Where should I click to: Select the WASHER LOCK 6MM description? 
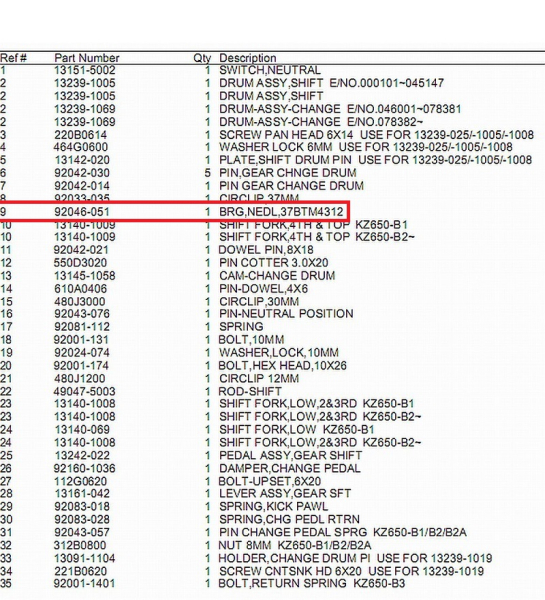pyautogui.click(x=276, y=147)
